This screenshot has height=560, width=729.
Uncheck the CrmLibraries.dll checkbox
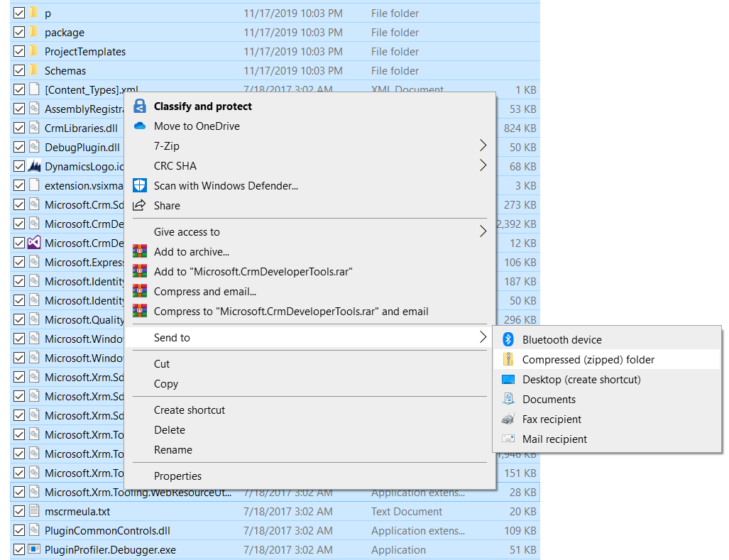pyautogui.click(x=19, y=128)
